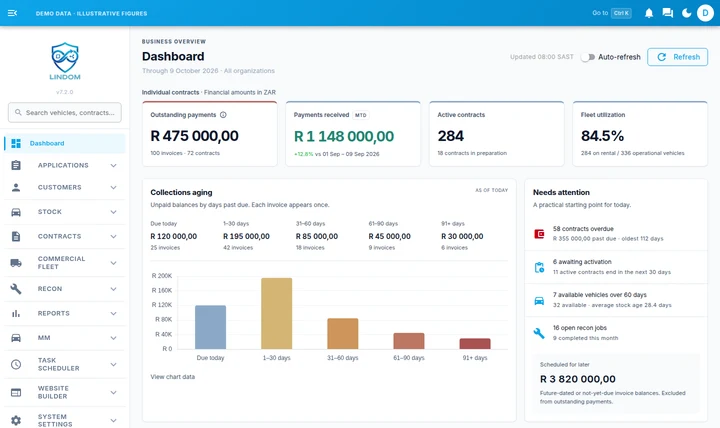The height and width of the screenshot is (428, 720).
Task: Click the Website Builder browser icon
Action: pyautogui.click(x=16, y=392)
